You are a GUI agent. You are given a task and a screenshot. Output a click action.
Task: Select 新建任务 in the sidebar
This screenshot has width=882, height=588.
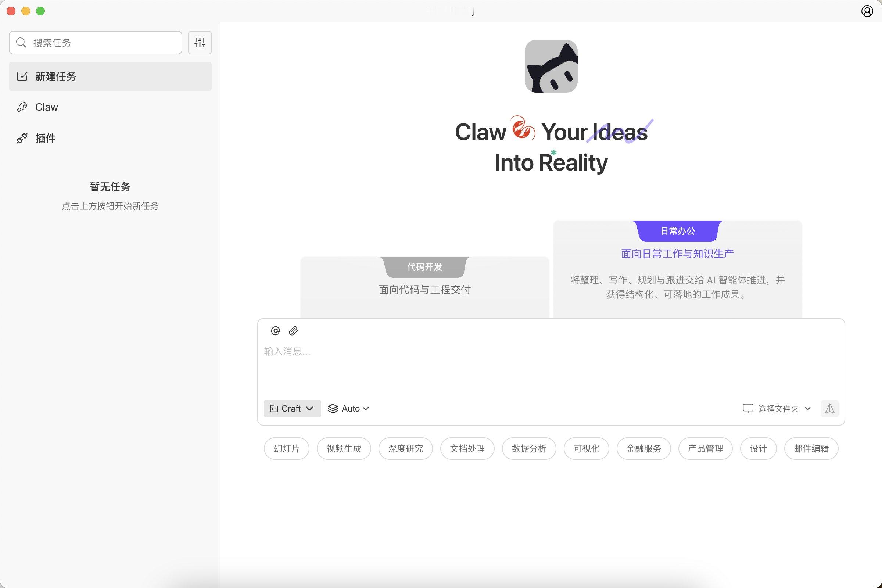[x=55, y=76]
